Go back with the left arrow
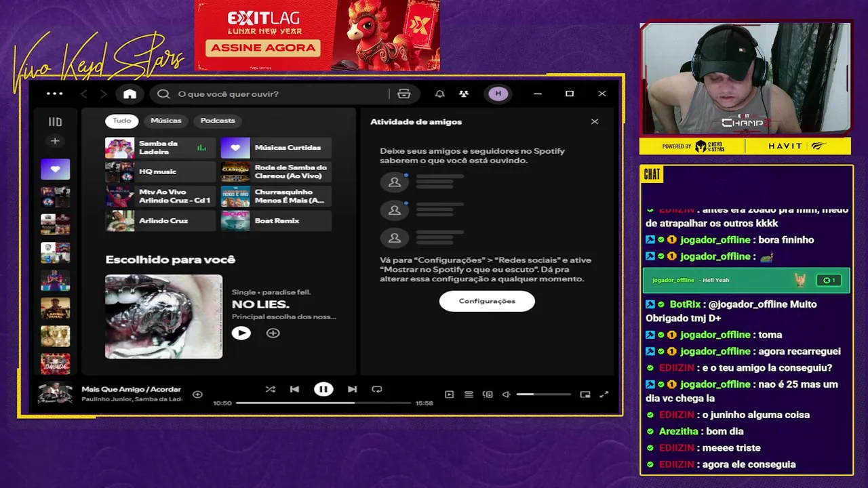 (x=84, y=94)
